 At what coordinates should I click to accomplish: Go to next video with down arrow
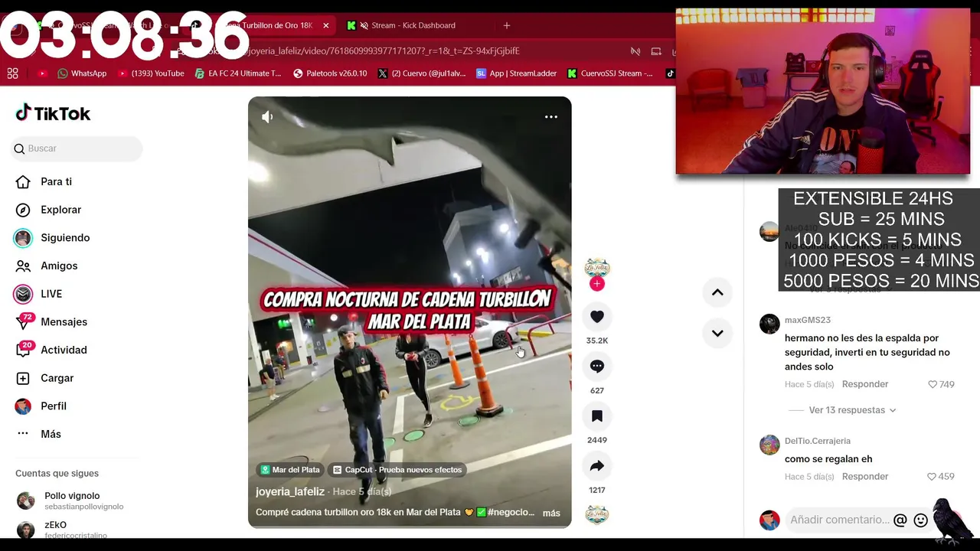(717, 333)
